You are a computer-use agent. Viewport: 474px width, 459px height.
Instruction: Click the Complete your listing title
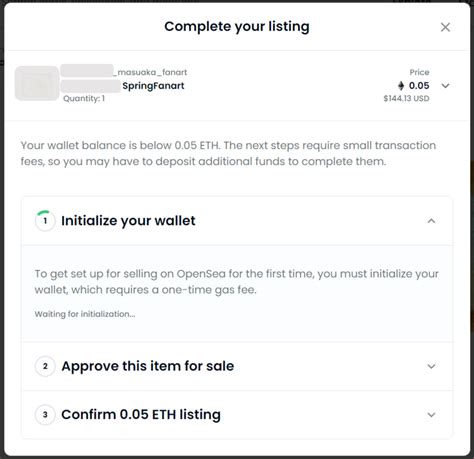(237, 27)
